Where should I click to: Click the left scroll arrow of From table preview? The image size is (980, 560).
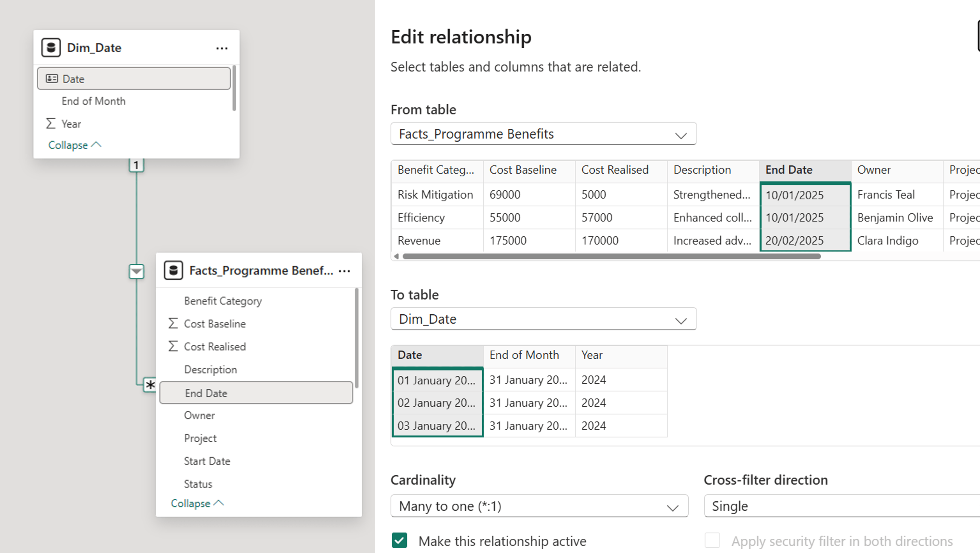396,256
